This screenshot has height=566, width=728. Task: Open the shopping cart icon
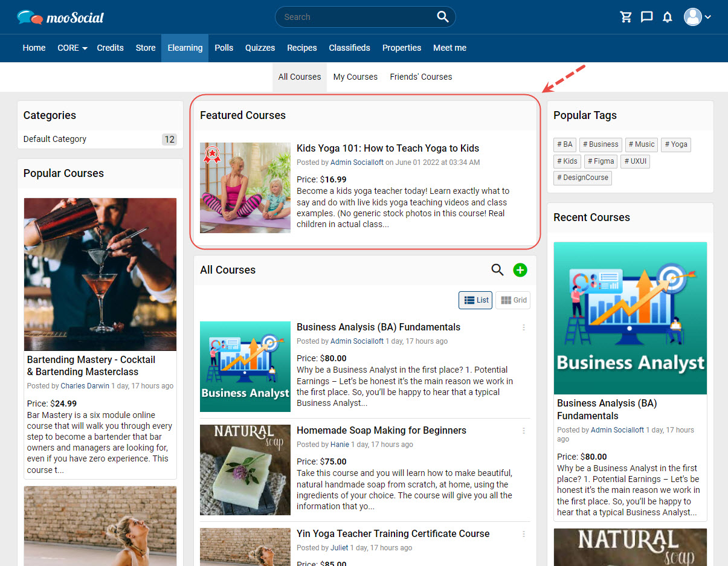(x=626, y=17)
